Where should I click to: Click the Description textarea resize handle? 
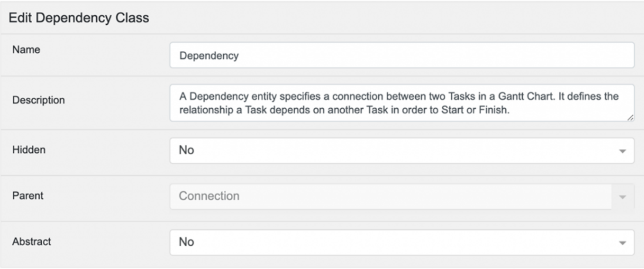pyautogui.click(x=630, y=117)
